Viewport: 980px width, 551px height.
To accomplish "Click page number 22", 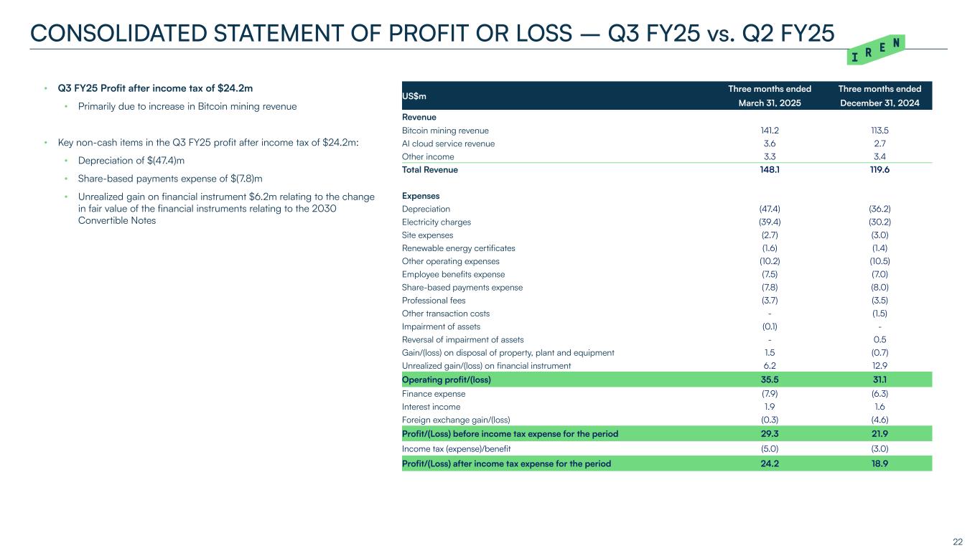I will click(x=958, y=540).
